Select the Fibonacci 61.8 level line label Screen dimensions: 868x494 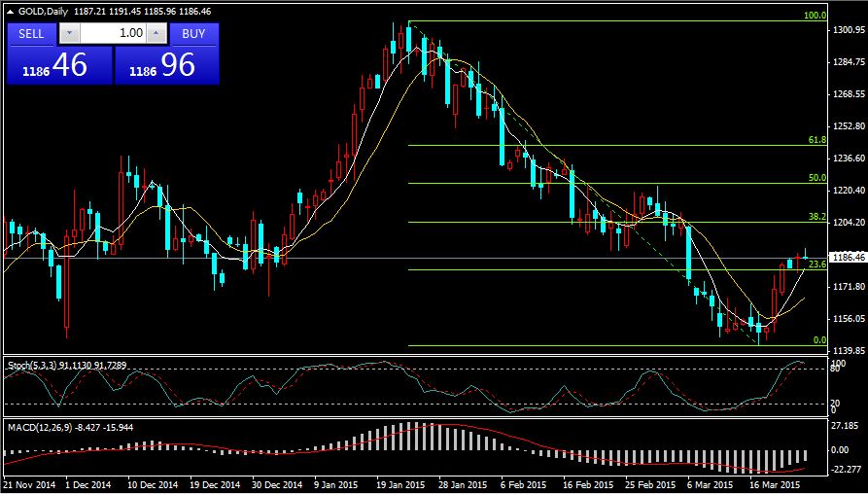click(x=816, y=141)
